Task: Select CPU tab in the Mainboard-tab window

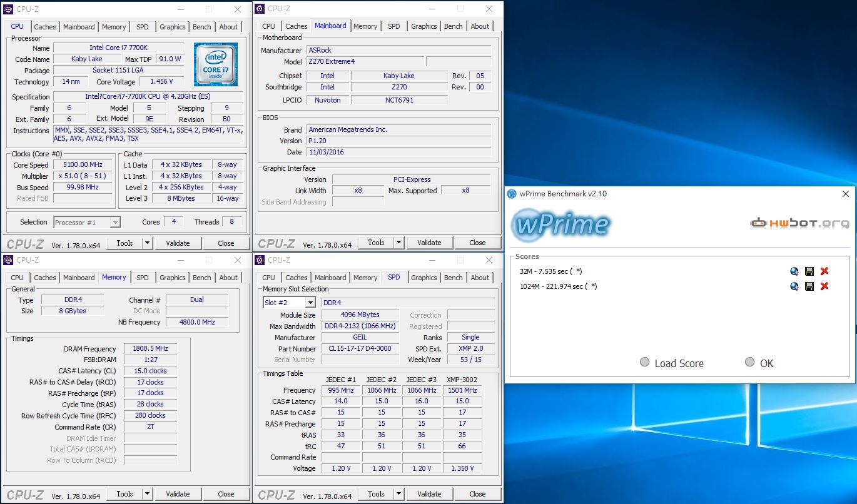Action: point(269,26)
